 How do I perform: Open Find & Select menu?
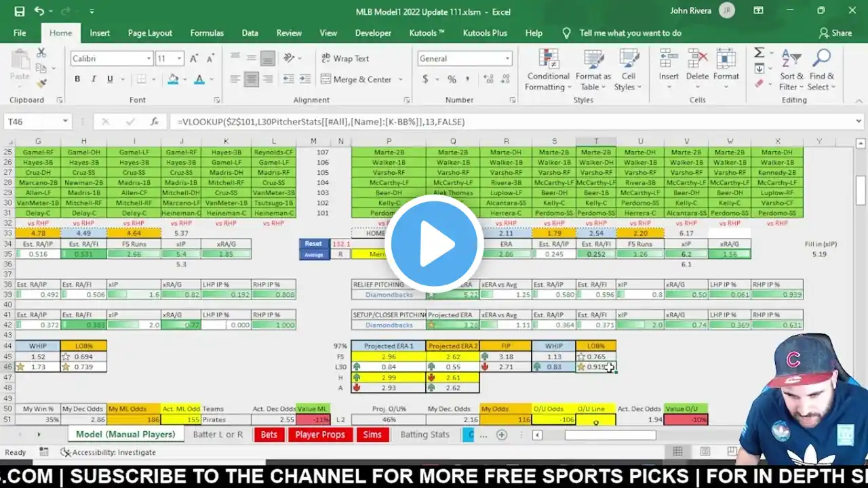tap(822, 70)
